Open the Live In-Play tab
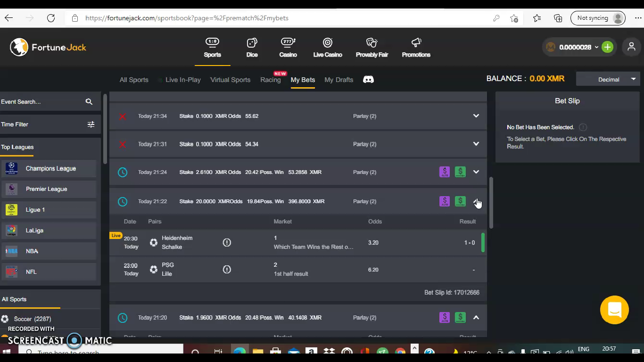 tap(183, 80)
